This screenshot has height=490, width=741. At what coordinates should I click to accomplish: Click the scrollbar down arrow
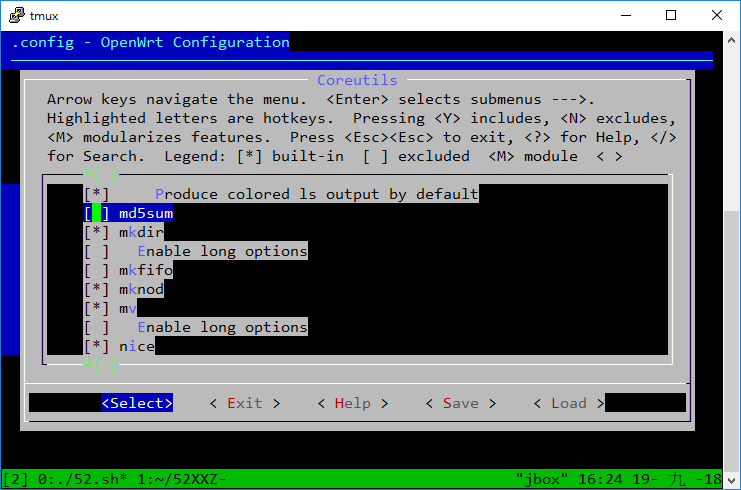[x=732, y=481]
